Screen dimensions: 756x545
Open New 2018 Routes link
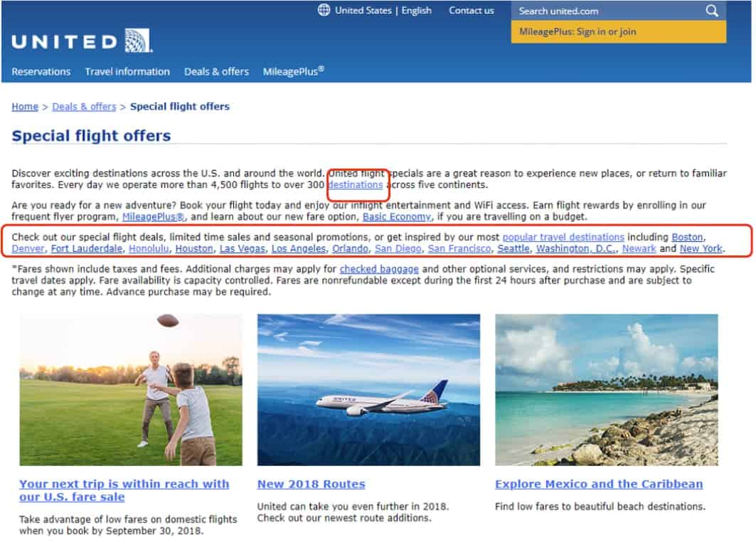[x=311, y=485]
